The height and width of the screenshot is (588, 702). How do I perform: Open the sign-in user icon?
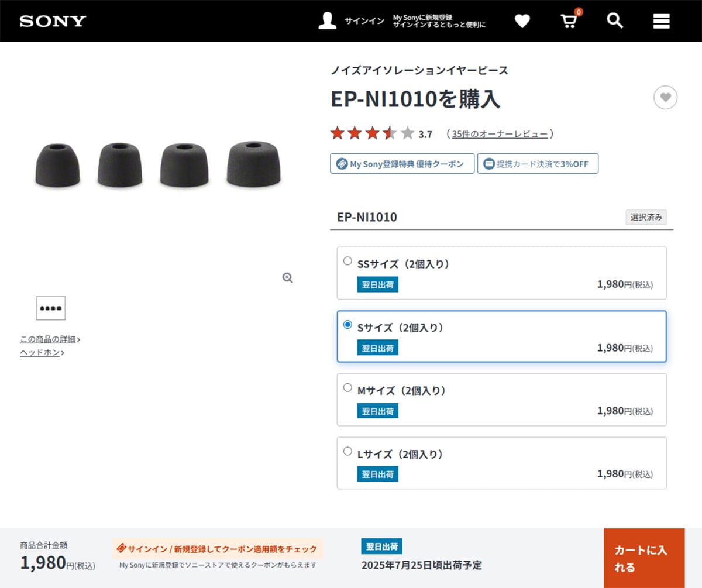(x=327, y=20)
